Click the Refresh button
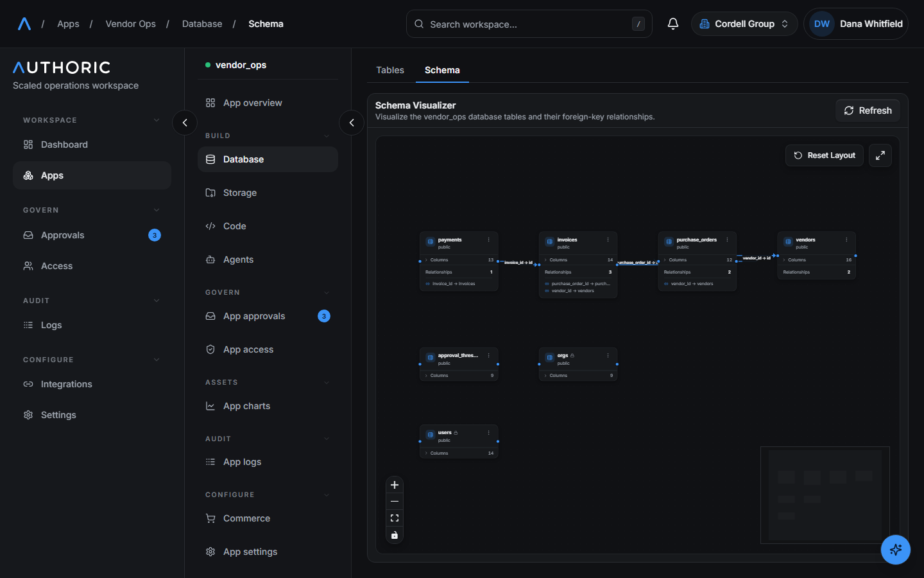 [x=868, y=110]
